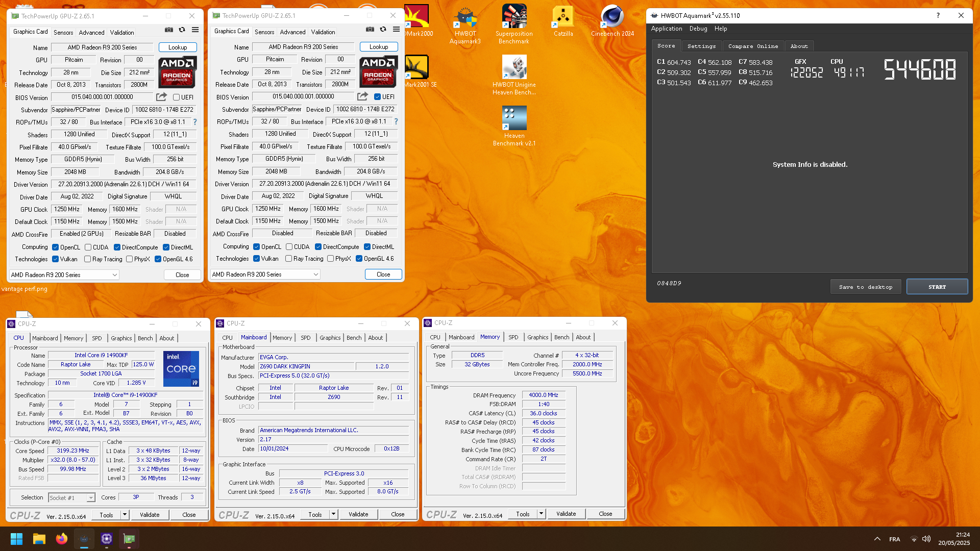
Task: Open Advanced tab in right GPU-Z
Action: point(292,32)
